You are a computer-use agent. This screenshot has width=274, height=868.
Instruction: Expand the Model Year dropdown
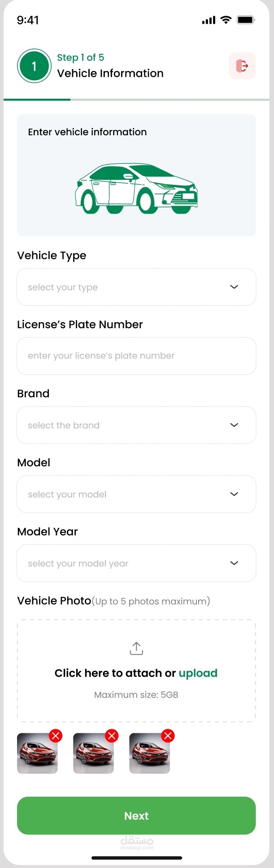point(136,563)
